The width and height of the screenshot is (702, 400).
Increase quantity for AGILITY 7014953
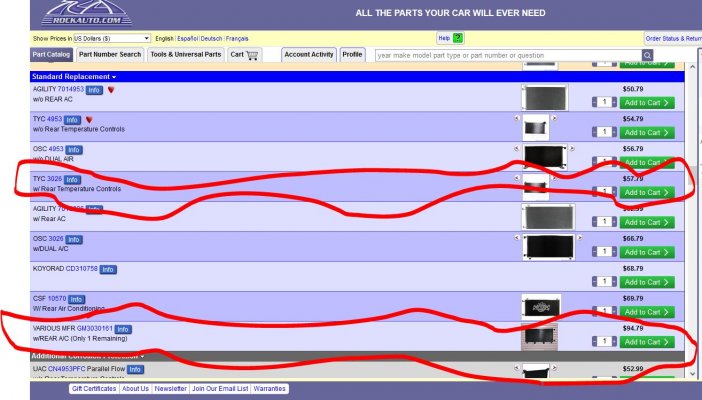(x=614, y=103)
